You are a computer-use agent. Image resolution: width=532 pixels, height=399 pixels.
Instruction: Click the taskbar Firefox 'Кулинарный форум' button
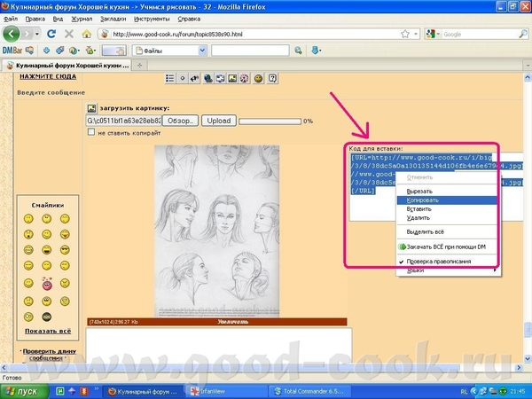[143, 392]
